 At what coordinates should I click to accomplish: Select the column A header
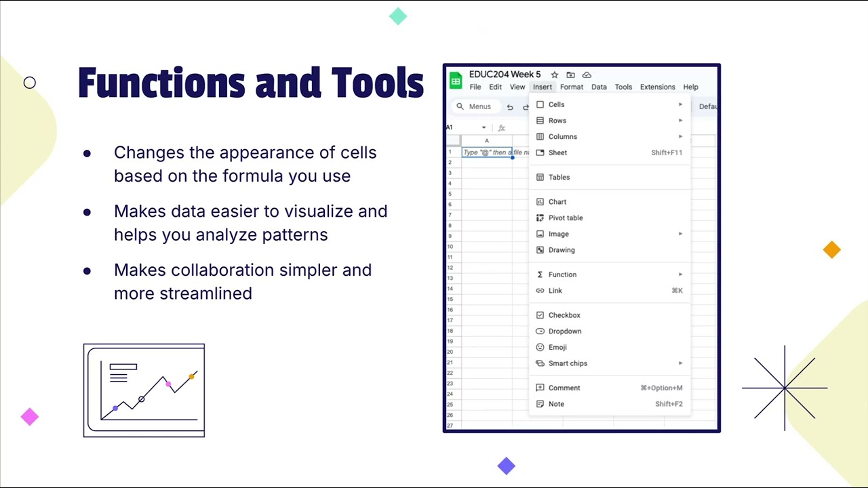[487, 141]
